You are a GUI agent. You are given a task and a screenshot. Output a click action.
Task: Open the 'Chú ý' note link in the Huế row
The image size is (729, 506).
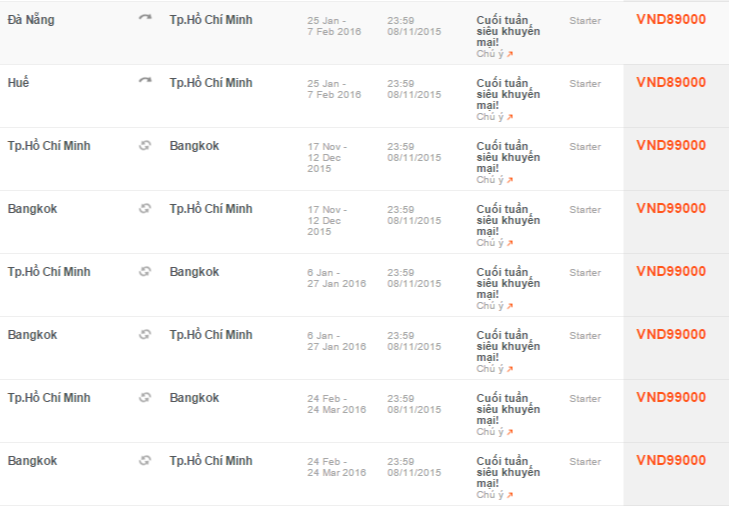point(495,117)
